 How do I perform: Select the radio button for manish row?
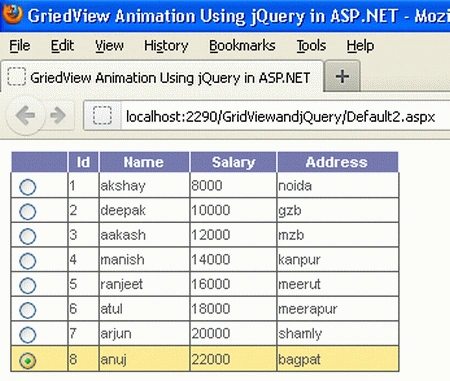[27, 261]
